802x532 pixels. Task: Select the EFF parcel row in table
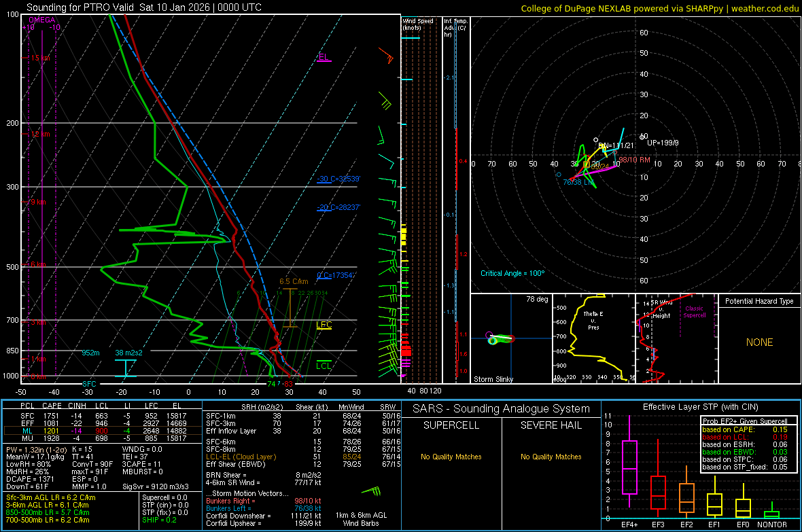point(103,423)
